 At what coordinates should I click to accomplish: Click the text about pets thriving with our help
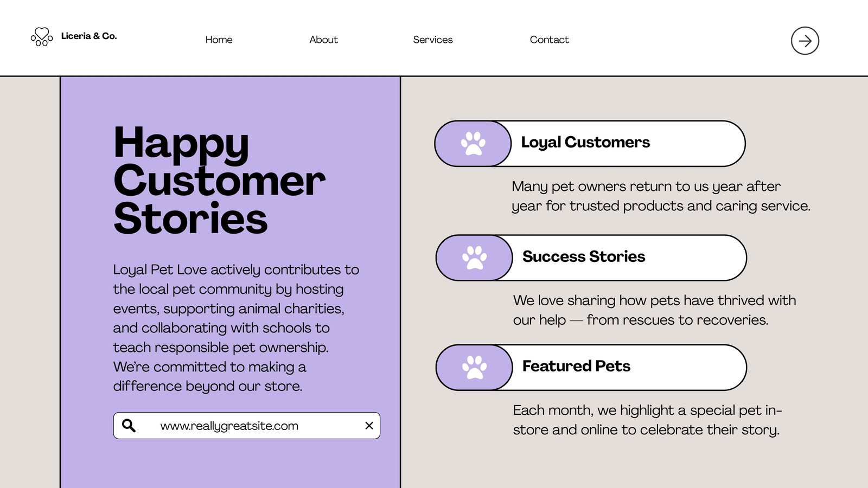[654, 310]
